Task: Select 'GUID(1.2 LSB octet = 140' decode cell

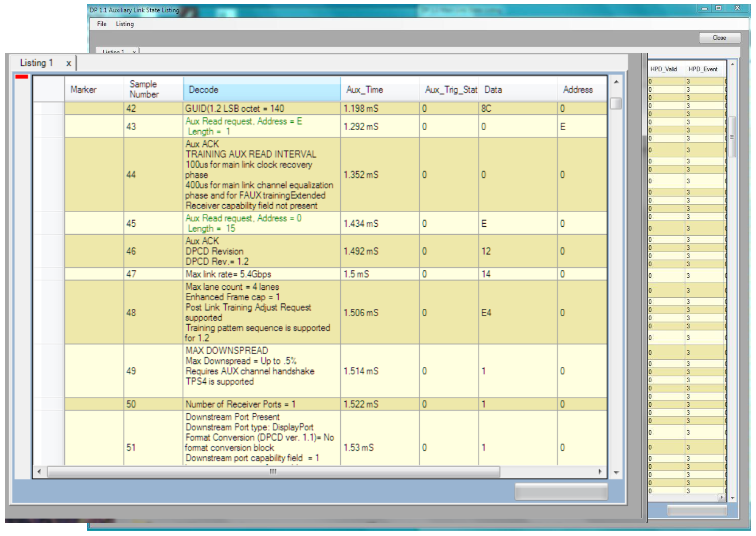Action: [262, 109]
